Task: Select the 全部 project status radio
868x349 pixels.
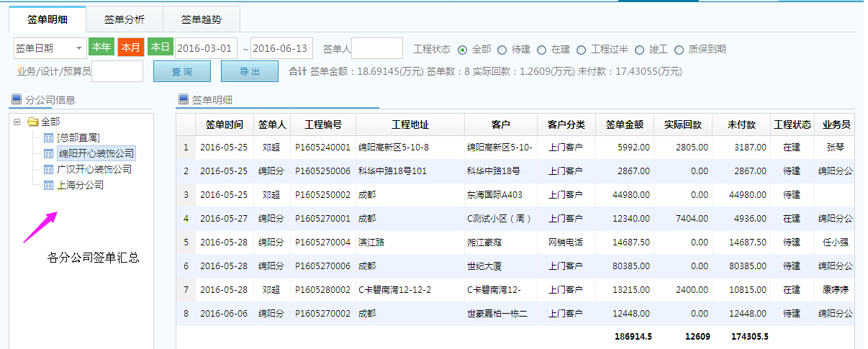Action: 463,50
